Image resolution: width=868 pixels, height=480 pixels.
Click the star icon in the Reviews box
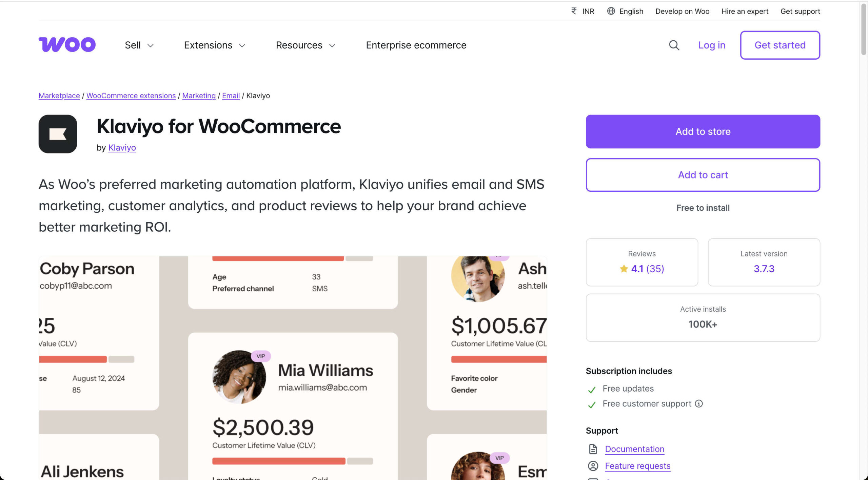(623, 269)
